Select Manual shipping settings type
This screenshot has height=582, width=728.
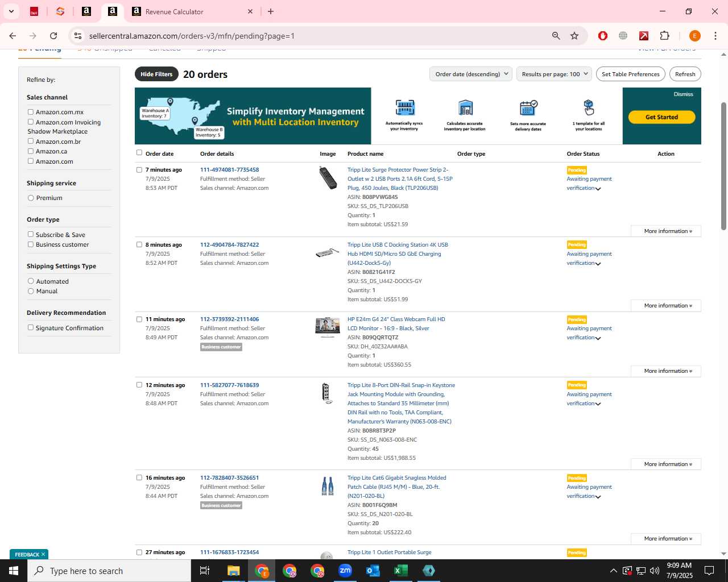(31, 291)
